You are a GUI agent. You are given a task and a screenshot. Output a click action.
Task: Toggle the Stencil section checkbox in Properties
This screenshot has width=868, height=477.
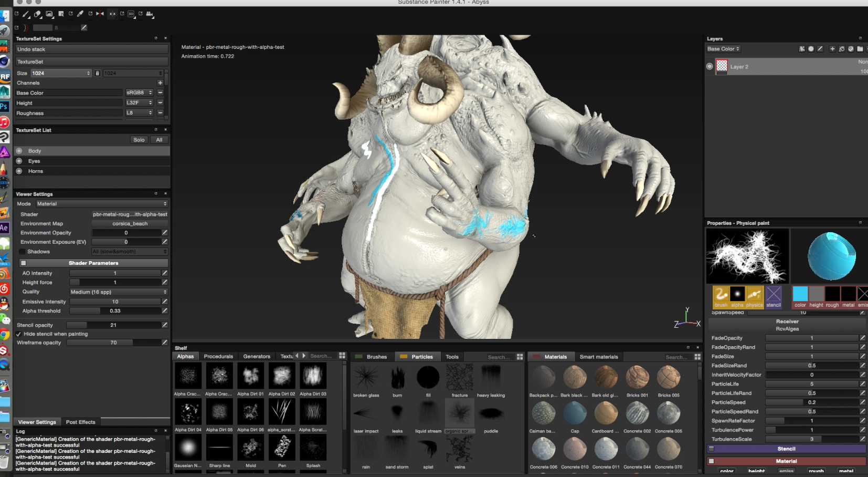(x=712, y=449)
